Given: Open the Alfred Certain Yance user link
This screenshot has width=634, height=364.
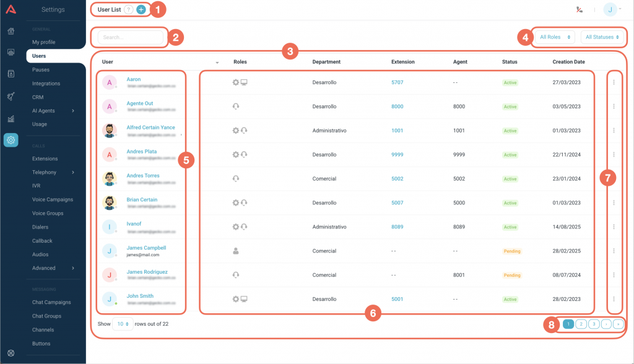Looking at the screenshot, I should click(150, 128).
